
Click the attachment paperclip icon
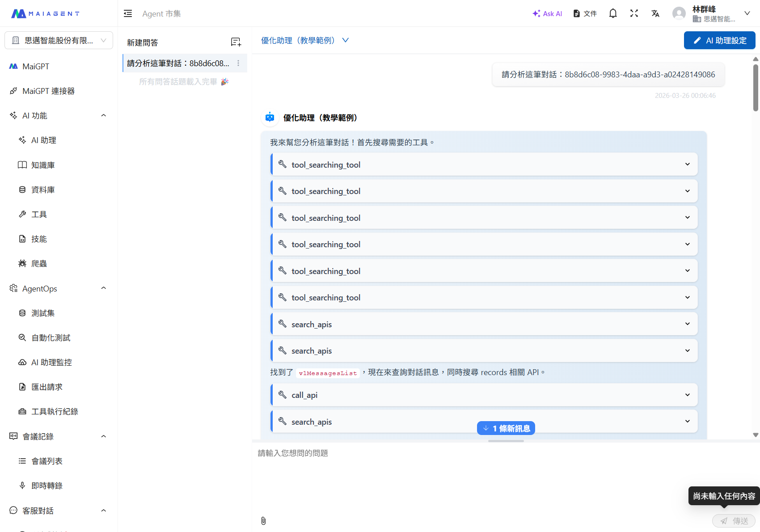click(263, 521)
